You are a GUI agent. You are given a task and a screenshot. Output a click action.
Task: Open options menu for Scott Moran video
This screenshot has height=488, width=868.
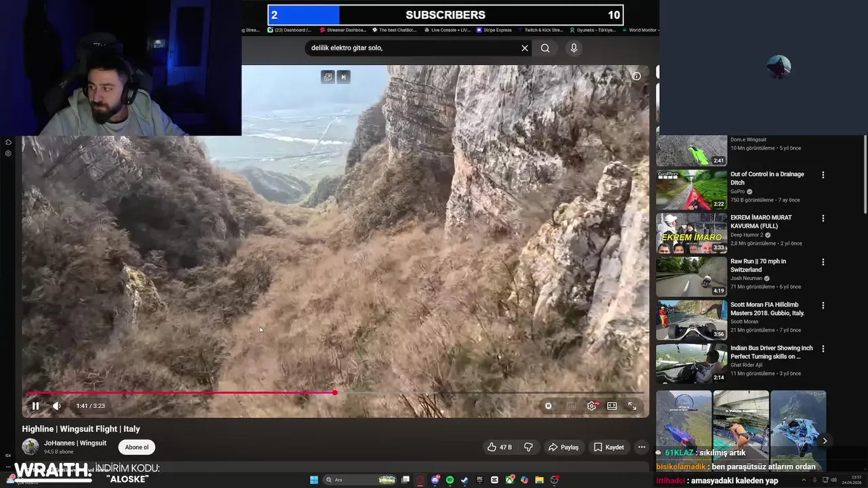click(x=823, y=305)
